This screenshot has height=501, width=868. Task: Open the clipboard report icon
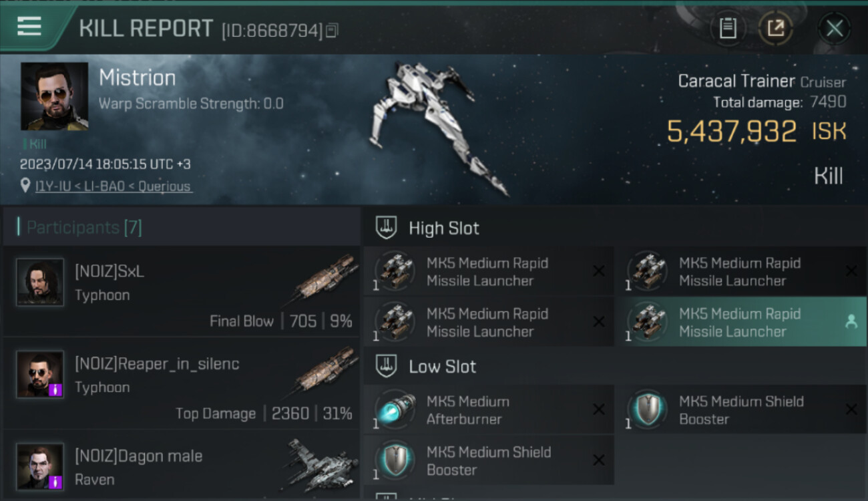click(x=728, y=28)
